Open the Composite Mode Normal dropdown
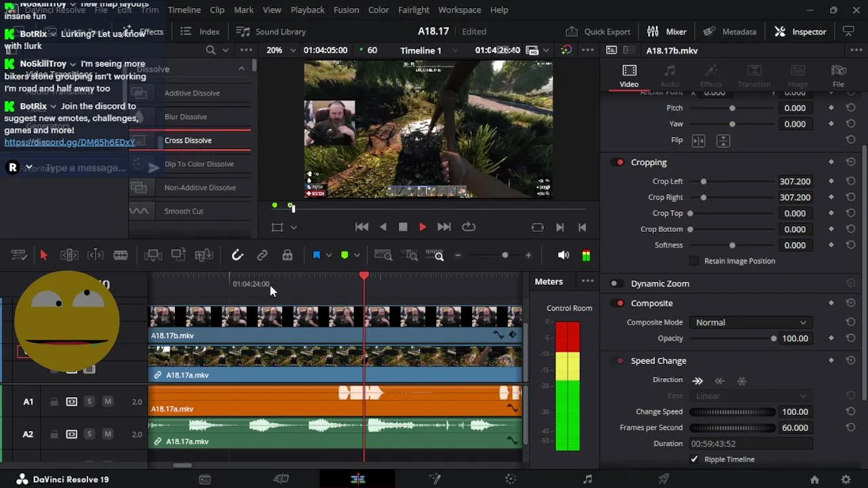The image size is (868, 488). [750, 323]
